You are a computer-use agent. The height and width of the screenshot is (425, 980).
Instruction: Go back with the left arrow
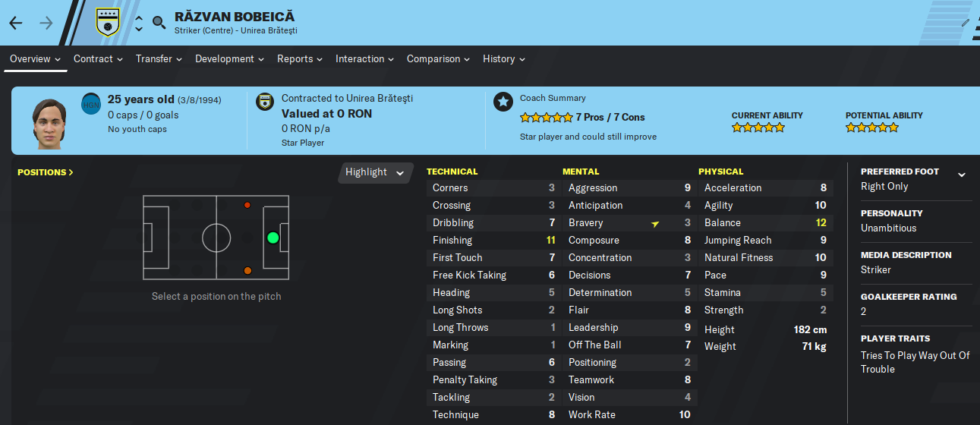click(16, 23)
